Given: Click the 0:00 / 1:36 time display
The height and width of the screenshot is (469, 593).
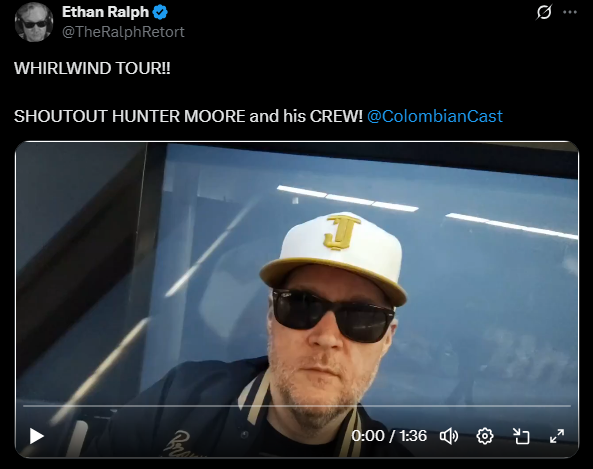Looking at the screenshot, I should [x=389, y=436].
